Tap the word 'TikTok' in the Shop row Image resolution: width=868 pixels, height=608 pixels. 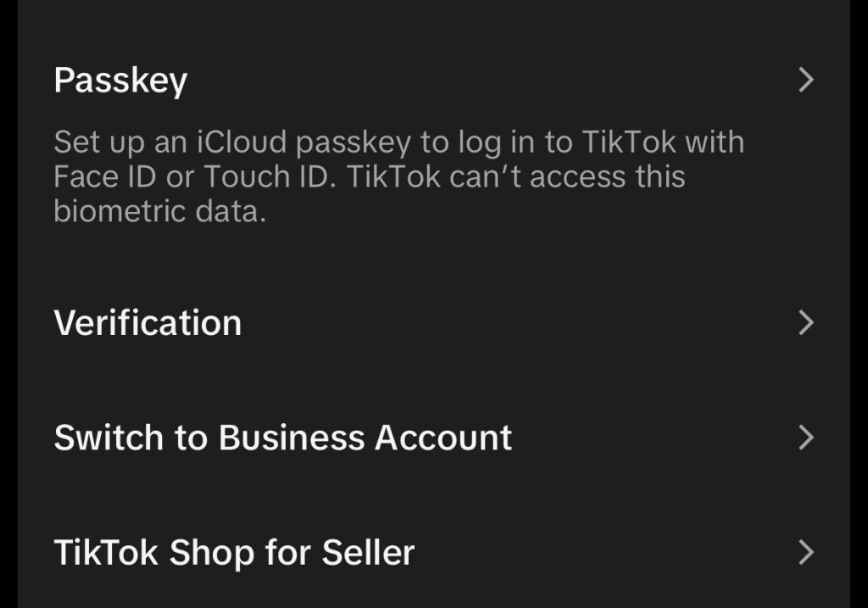[x=106, y=553]
